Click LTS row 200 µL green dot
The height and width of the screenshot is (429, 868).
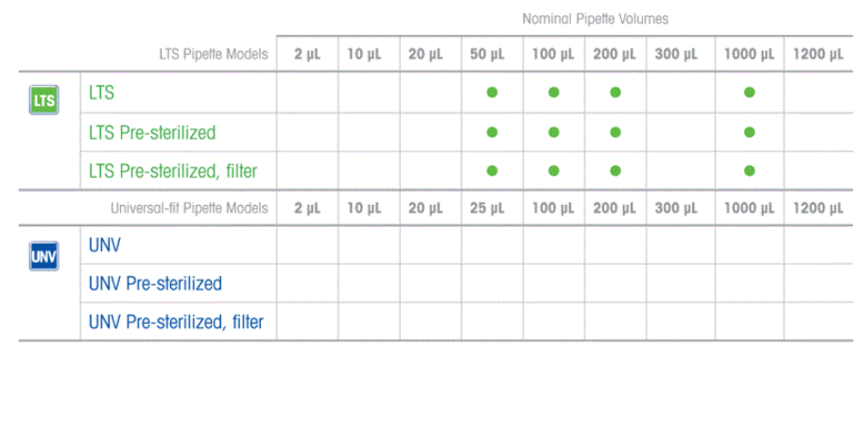point(615,93)
